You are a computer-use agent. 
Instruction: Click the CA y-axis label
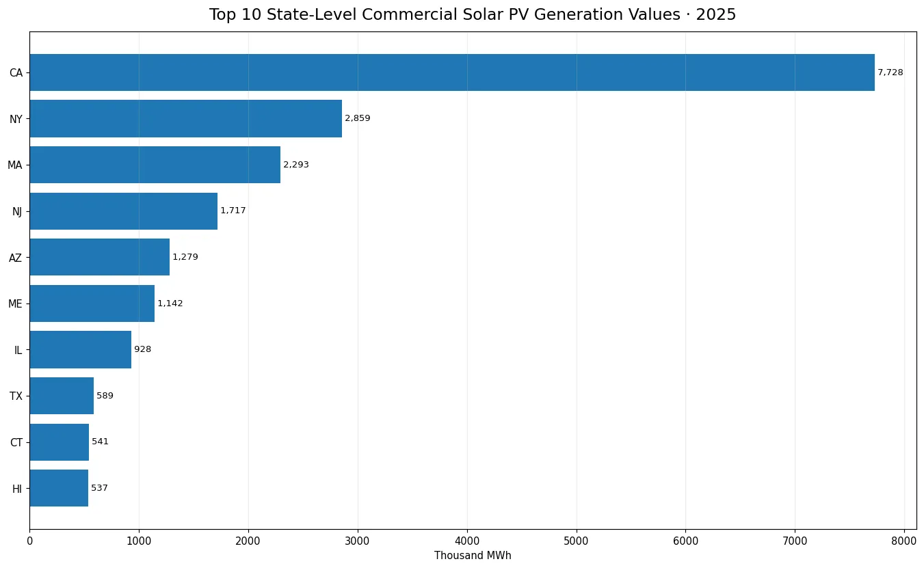click(16, 73)
